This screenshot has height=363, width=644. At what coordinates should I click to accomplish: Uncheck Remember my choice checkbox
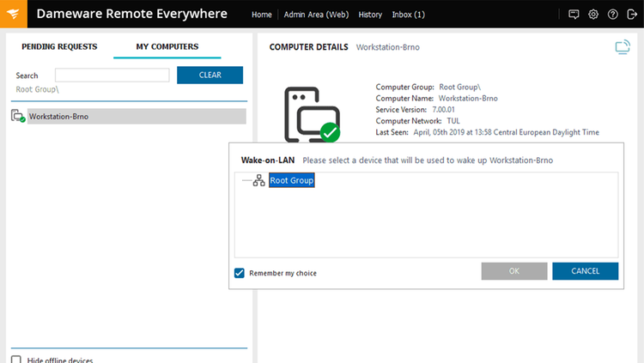point(239,273)
